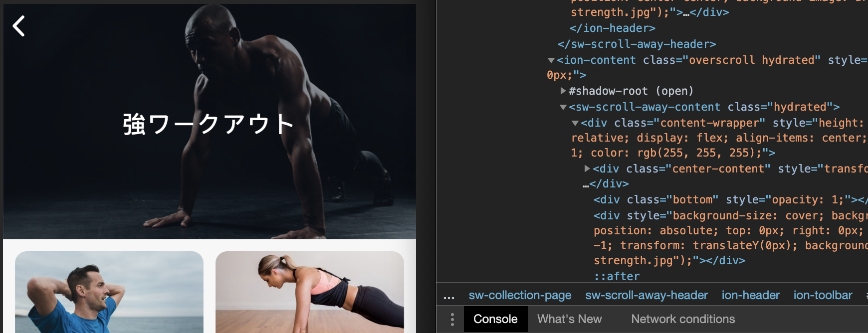The height and width of the screenshot is (333, 868).
Task: Select the div class="bottom" element line
Action: point(730,199)
